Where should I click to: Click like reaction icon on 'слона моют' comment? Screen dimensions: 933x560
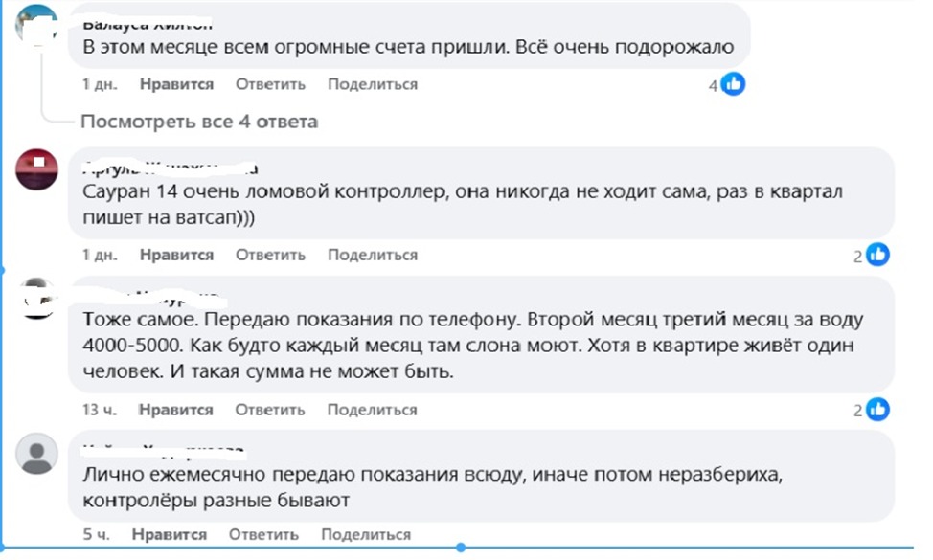pos(877,409)
